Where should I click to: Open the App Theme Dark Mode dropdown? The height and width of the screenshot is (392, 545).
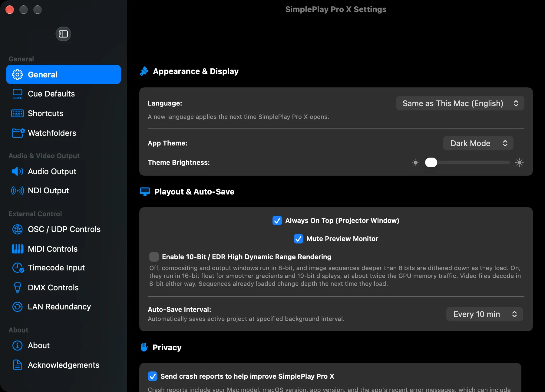pyautogui.click(x=478, y=143)
